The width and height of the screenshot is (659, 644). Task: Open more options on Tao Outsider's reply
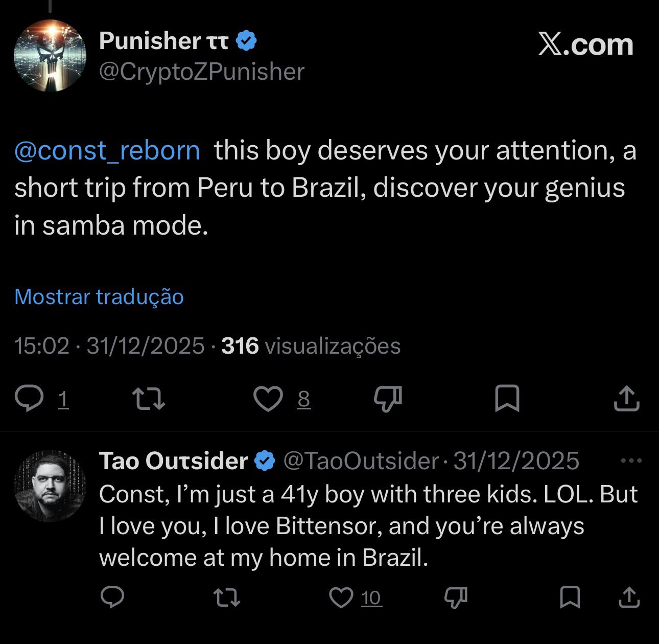pyautogui.click(x=630, y=461)
